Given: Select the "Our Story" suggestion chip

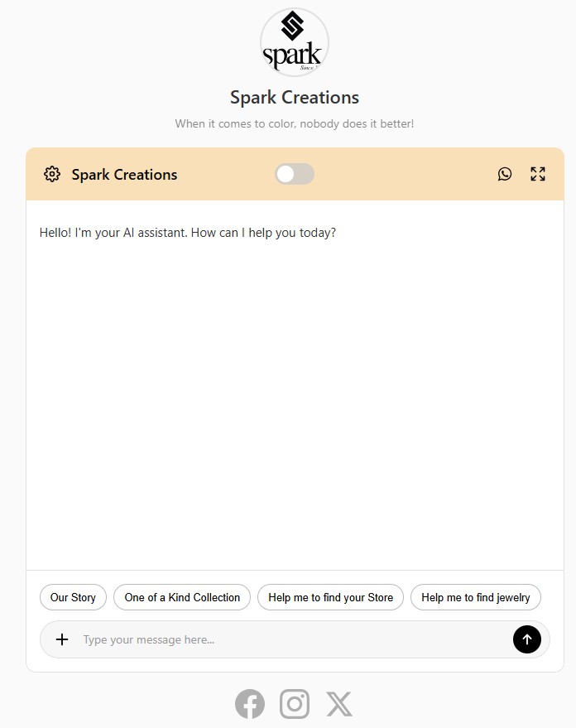Looking at the screenshot, I should [x=73, y=597].
